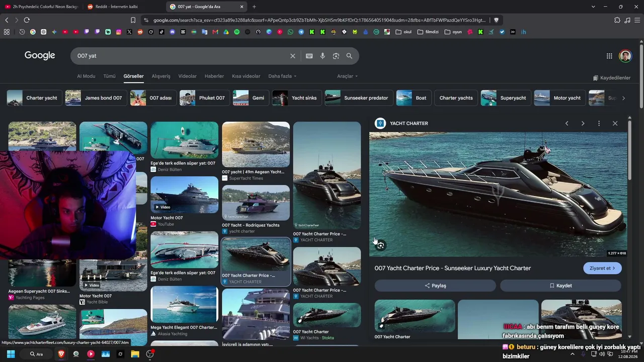Viewport: 644px width, 362px height.
Task: Open the browser extensions puzzle icon
Action: click(x=617, y=20)
